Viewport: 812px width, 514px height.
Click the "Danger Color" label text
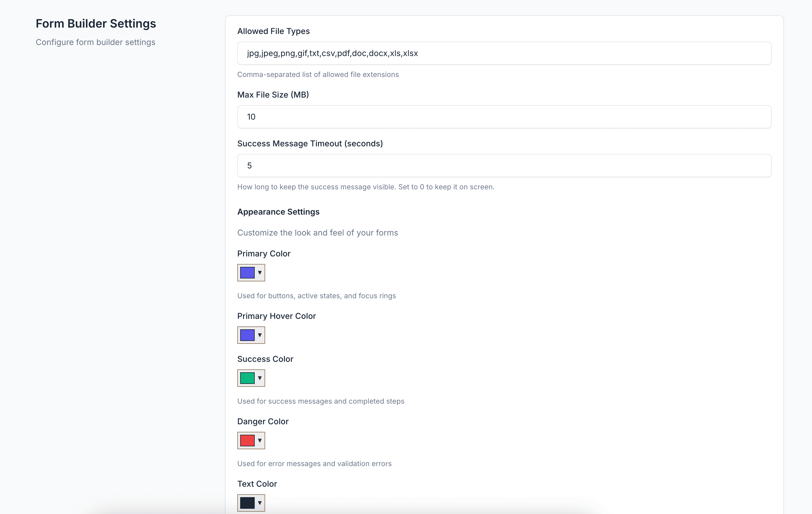pyautogui.click(x=263, y=422)
